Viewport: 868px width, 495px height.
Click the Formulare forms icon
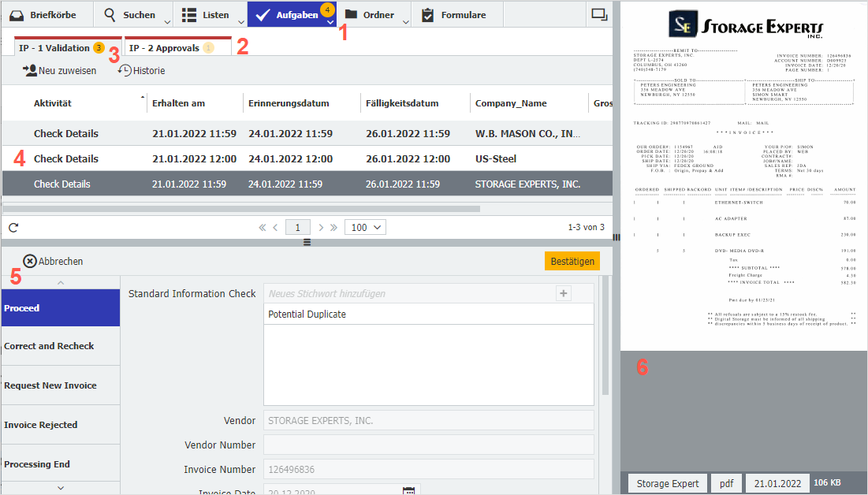coord(429,13)
